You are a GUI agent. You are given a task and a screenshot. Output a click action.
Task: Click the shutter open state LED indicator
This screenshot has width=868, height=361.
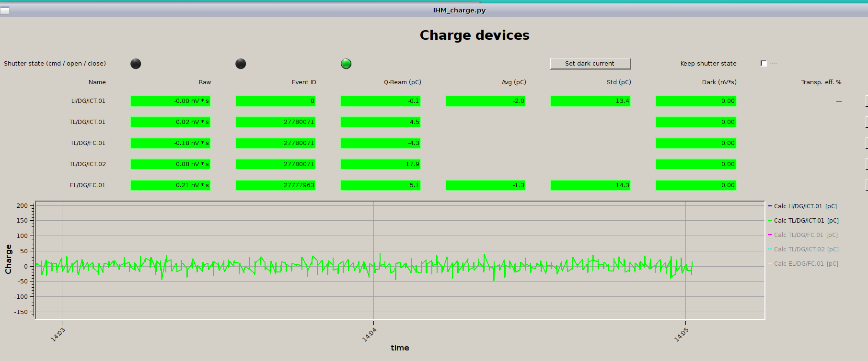(241, 64)
